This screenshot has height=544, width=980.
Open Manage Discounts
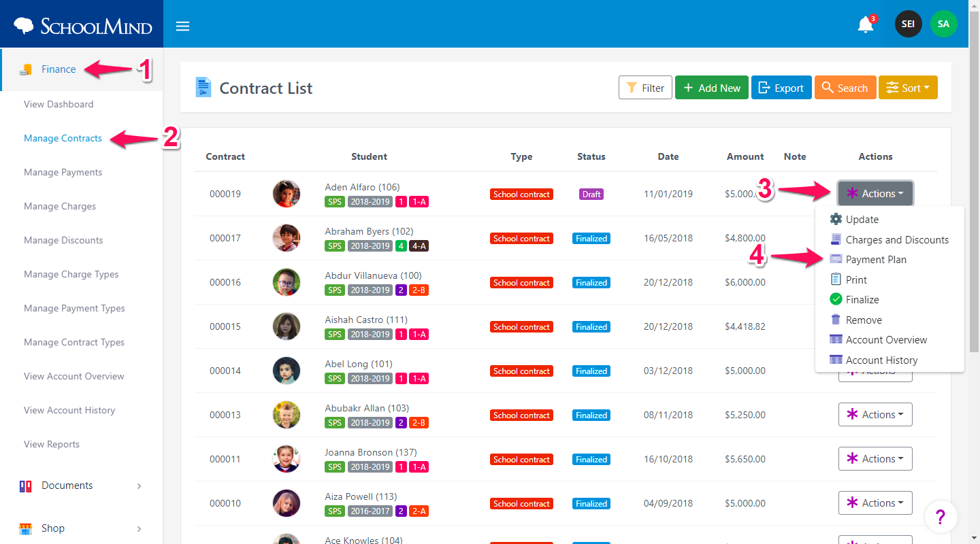[x=63, y=240]
